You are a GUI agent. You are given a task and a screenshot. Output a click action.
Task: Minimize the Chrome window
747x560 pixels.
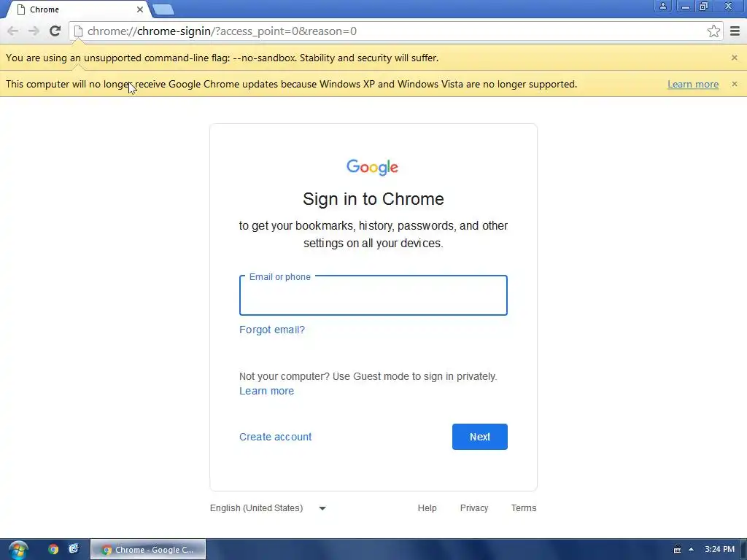685,6
